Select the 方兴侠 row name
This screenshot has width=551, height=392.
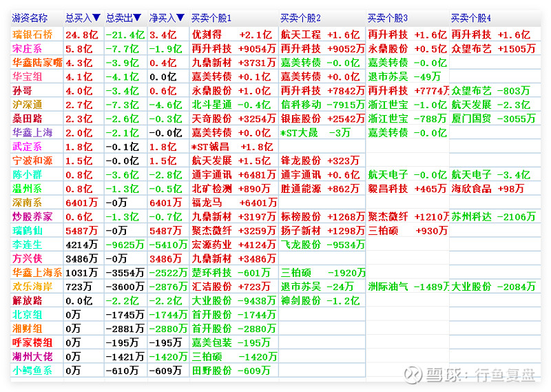click(x=27, y=259)
